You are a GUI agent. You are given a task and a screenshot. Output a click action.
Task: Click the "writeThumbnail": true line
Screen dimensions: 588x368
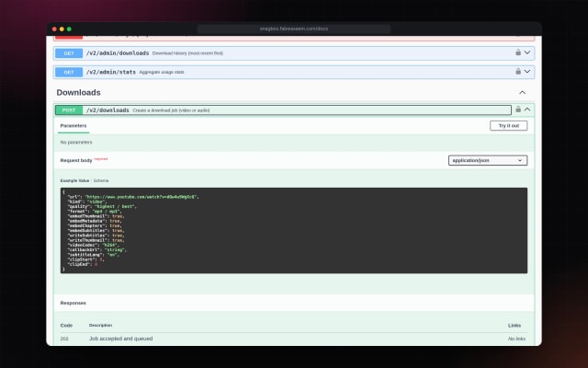(96, 240)
